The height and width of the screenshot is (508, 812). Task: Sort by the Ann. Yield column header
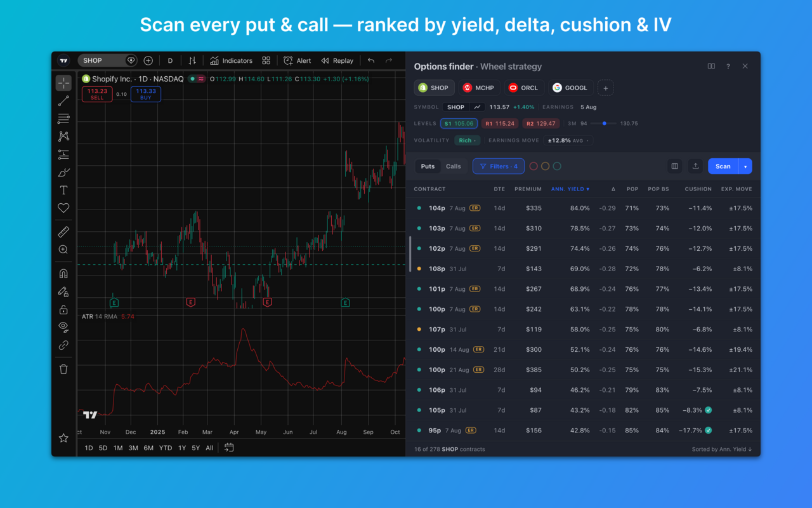click(x=570, y=189)
